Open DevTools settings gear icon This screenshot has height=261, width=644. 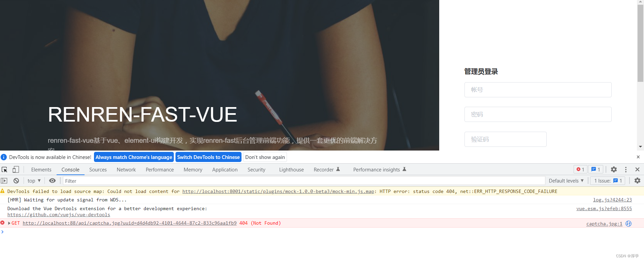pos(614,170)
